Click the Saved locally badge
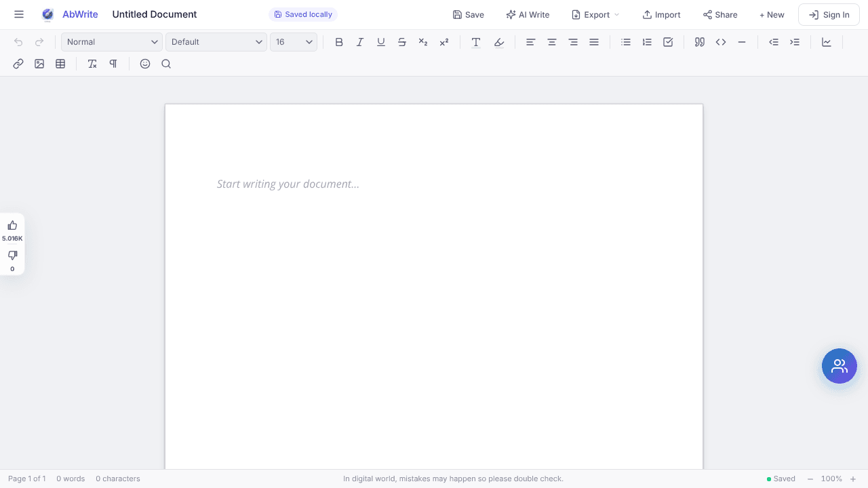Viewport: 868px width, 488px height. (x=303, y=14)
